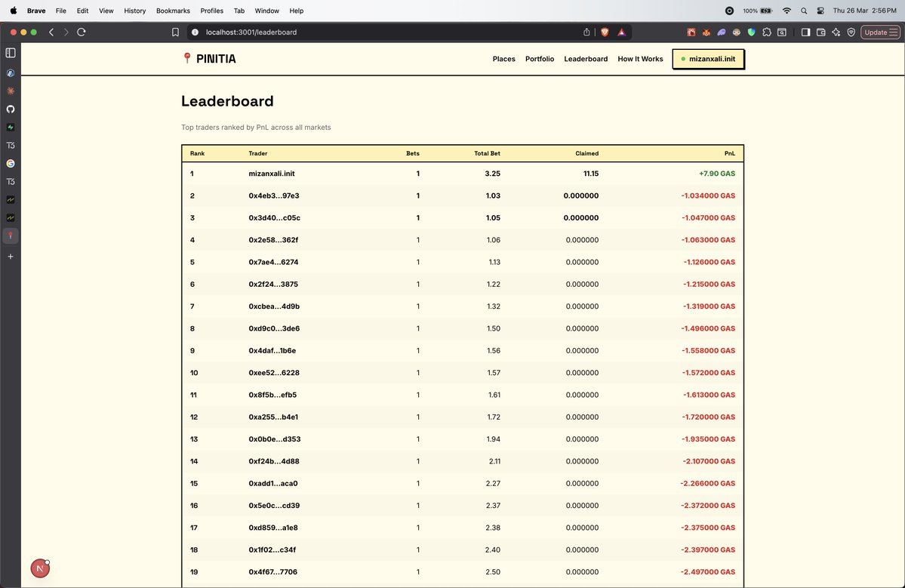
Task: Open the Phantom ghost wallet extension
Action: (722, 32)
